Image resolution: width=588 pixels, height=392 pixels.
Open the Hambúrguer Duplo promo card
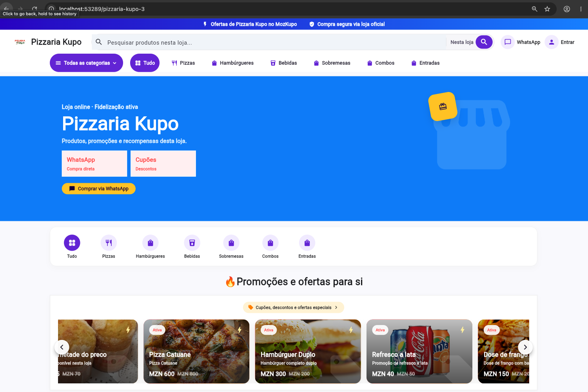[308, 351]
